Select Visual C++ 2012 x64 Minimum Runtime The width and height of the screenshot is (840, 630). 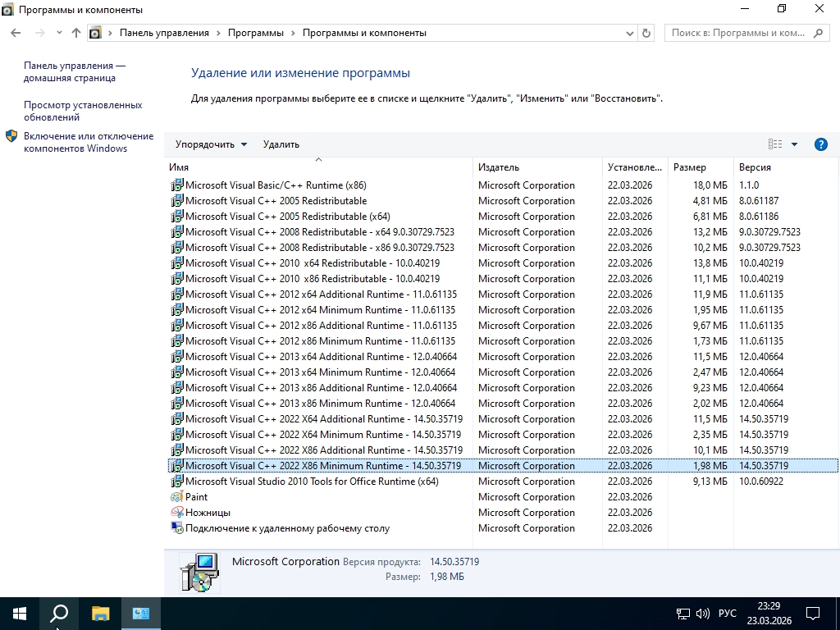coord(503,309)
